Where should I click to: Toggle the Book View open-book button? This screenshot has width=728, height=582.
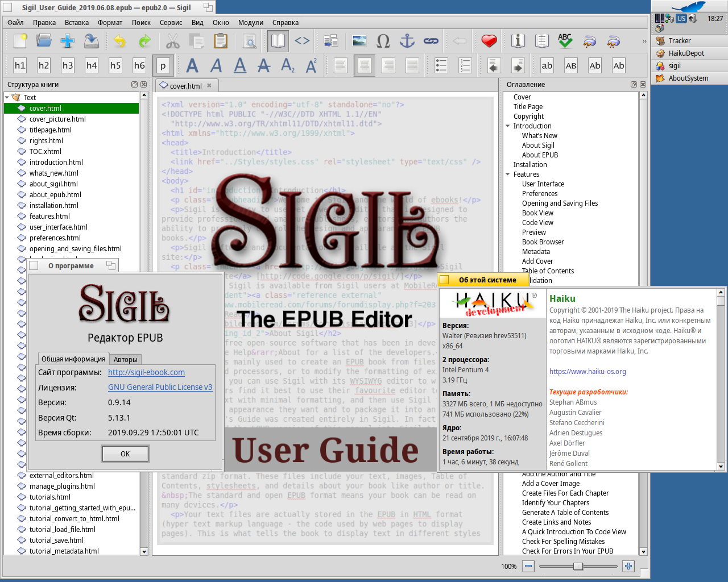click(x=278, y=41)
